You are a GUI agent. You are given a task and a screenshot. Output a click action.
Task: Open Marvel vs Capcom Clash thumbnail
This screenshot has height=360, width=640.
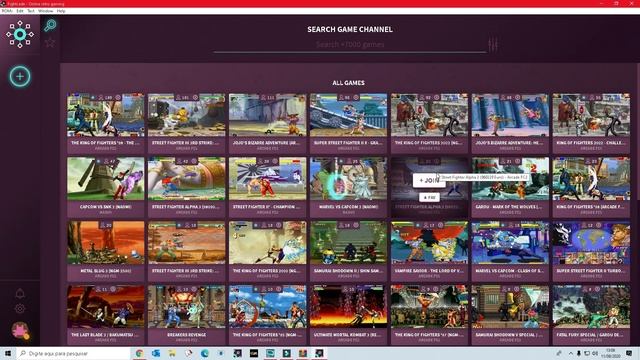click(x=510, y=242)
